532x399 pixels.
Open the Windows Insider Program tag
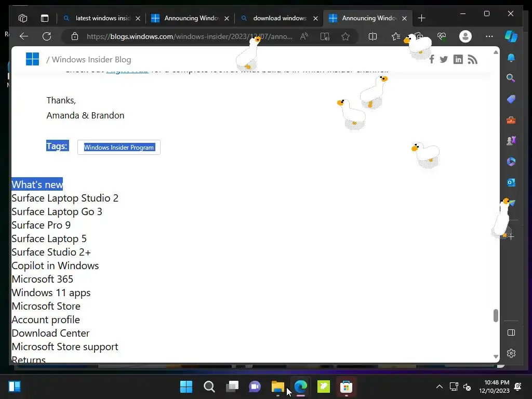pos(119,147)
